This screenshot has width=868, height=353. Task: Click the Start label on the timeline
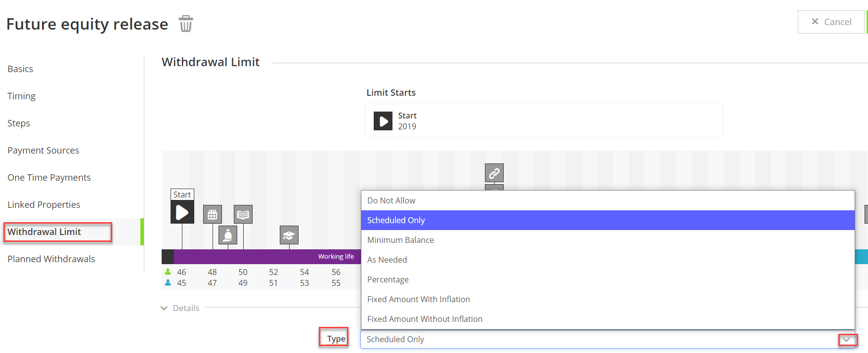(182, 195)
